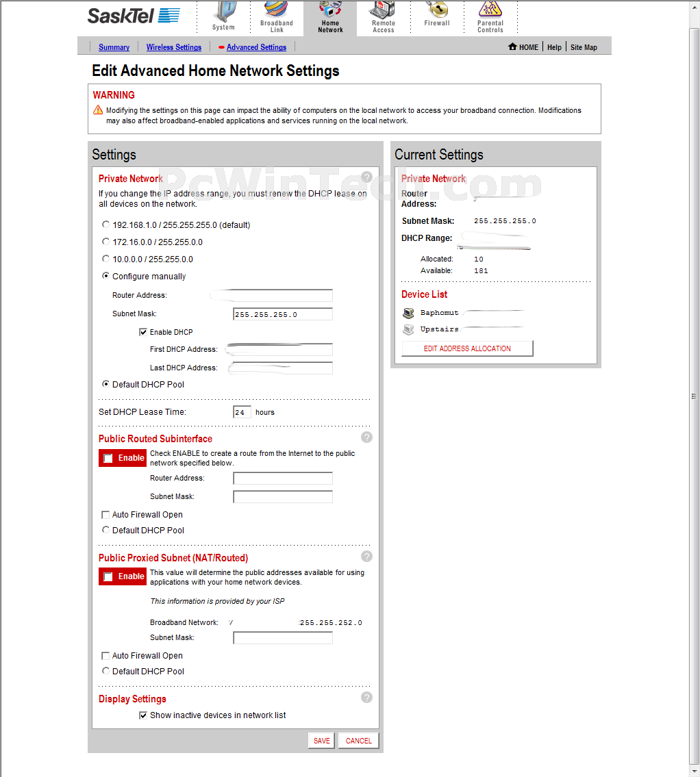Select the Configure manually option

105,275
